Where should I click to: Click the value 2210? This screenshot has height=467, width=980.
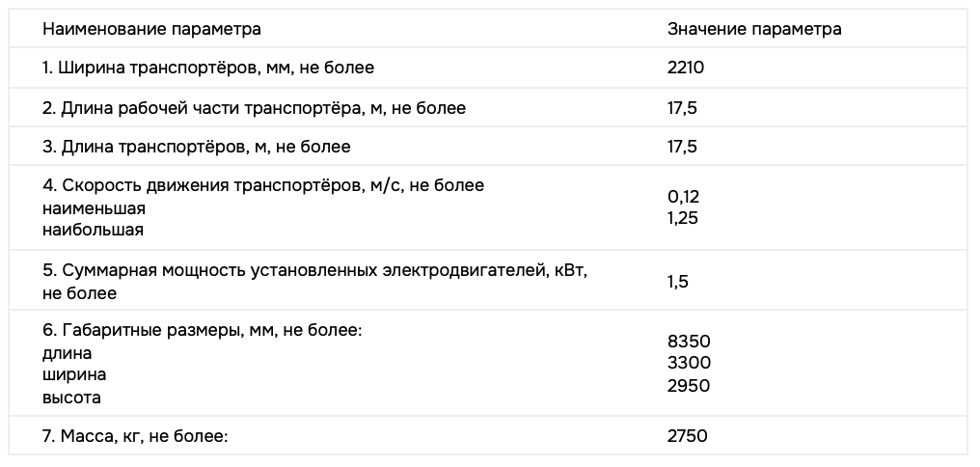coord(686,69)
